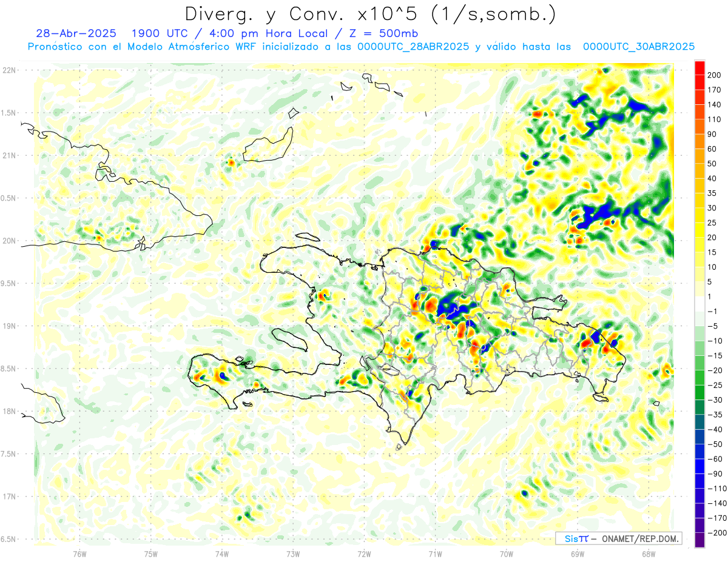Click the "-50" legend value
This screenshot has height=562, width=728.
coord(715,444)
